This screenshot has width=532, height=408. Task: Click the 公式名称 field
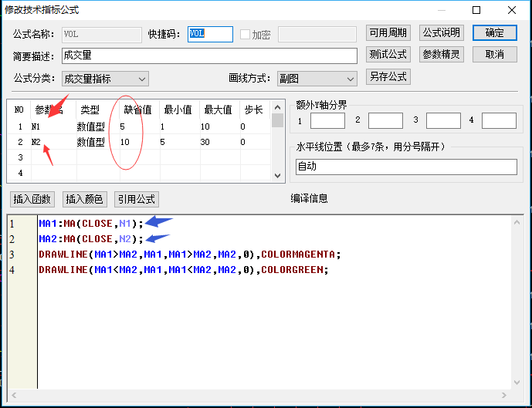coord(102,35)
